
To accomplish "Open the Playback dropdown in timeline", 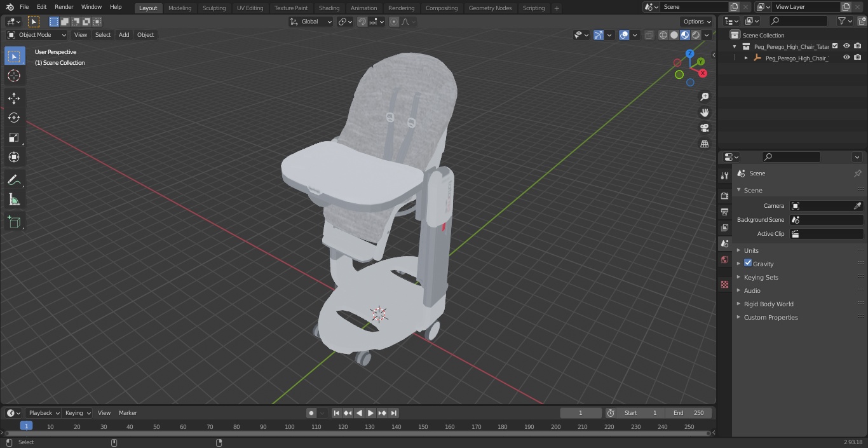I will [x=44, y=413].
